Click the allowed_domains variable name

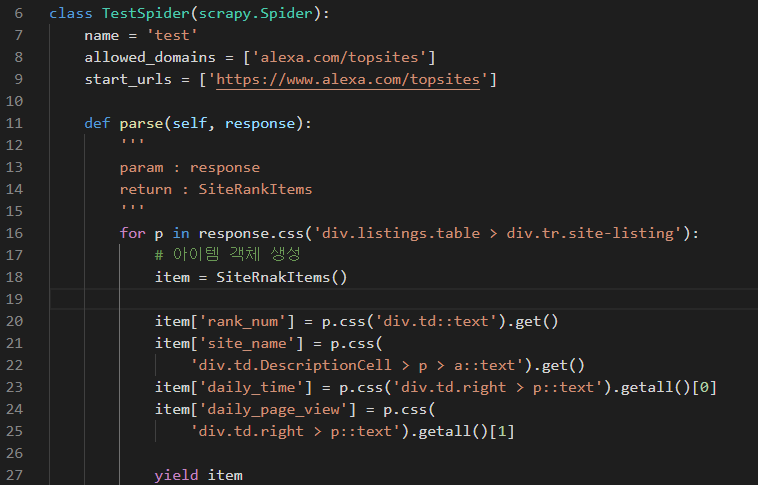pyautogui.click(x=150, y=57)
